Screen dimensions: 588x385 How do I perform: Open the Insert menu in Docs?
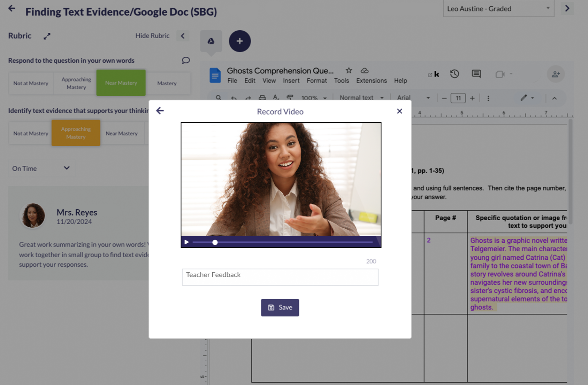[x=291, y=81]
